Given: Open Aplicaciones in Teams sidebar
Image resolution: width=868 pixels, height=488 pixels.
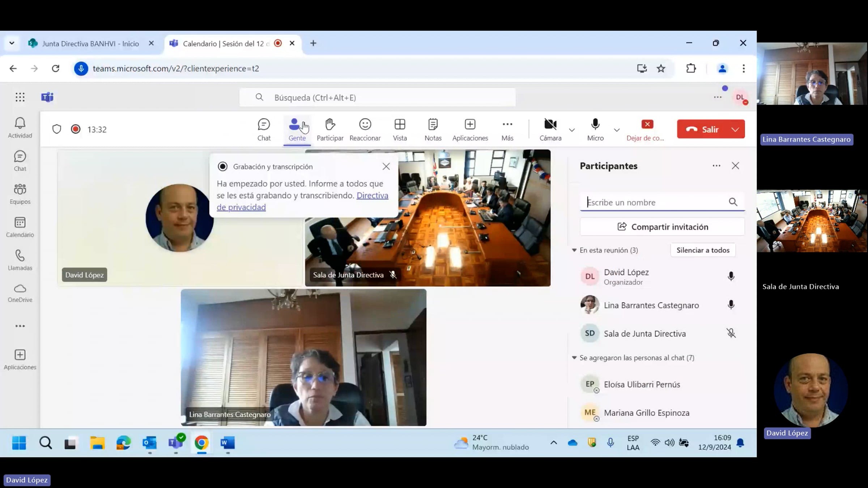Looking at the screenshot, I should pyautogui.click(x=20, y=360).
